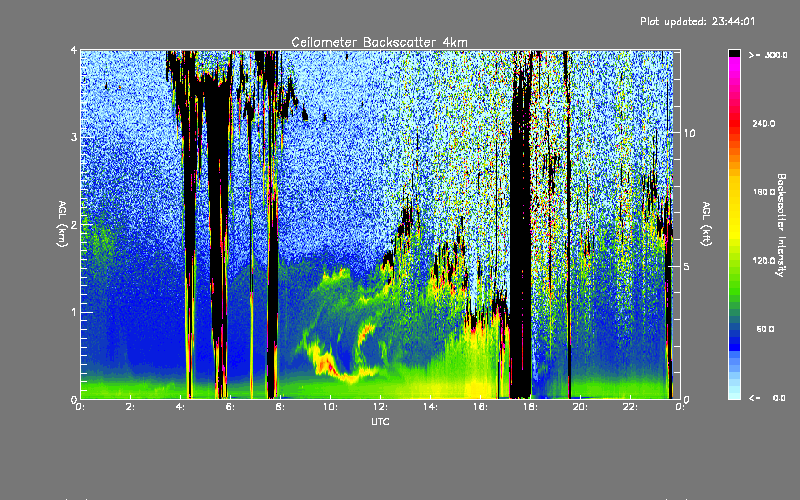800x500 pixels.
Task: Click the '>= 300.0' colorbar label
Action: coord(768,55)
